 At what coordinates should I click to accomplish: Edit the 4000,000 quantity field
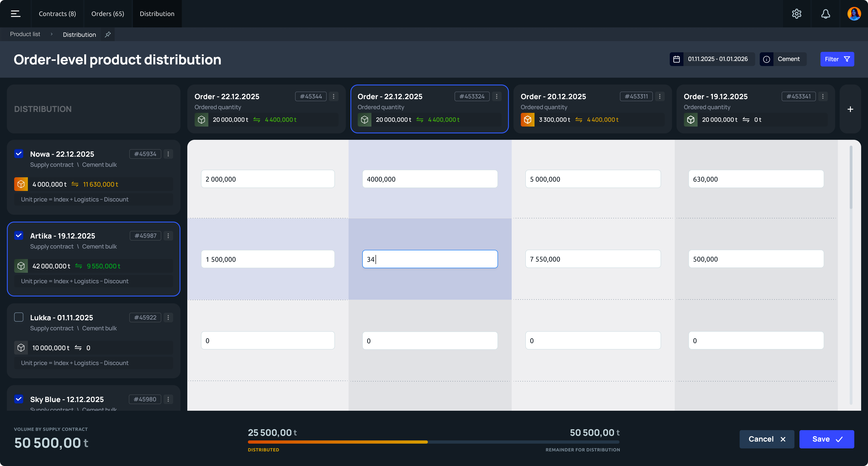(430, 179)
